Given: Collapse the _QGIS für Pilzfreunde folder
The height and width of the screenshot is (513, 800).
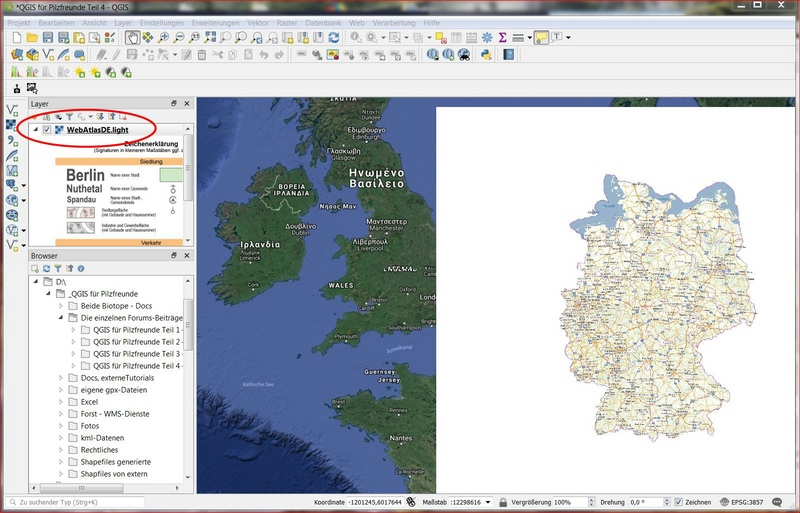Looking at the screenshot, I should 47,293.
